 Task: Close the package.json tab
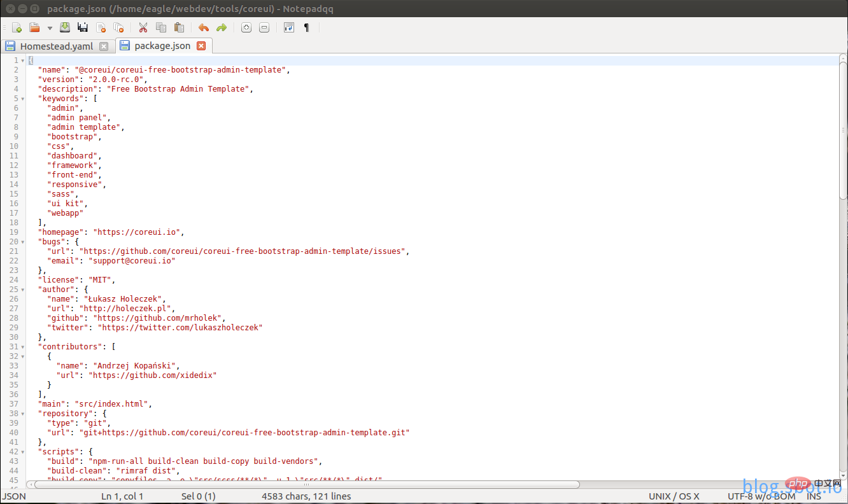[201, 46]
